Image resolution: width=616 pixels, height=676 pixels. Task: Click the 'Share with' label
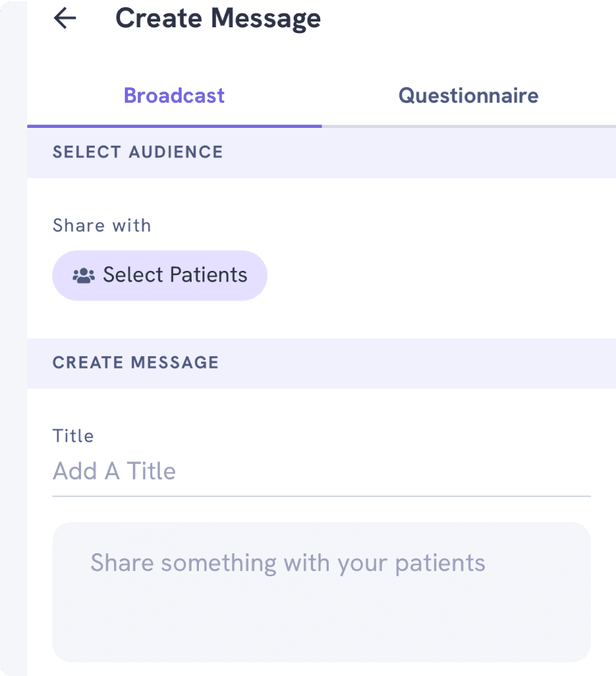pos(101,226)
